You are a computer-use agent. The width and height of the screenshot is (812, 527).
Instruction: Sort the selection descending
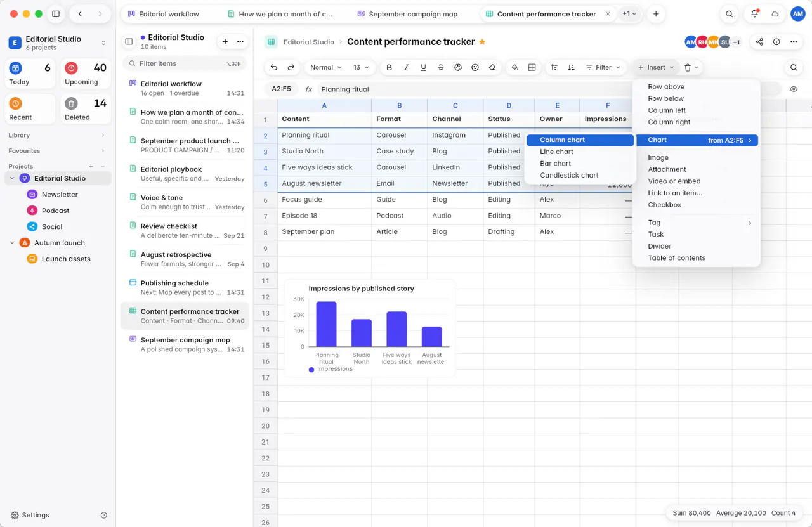point(572,67)
